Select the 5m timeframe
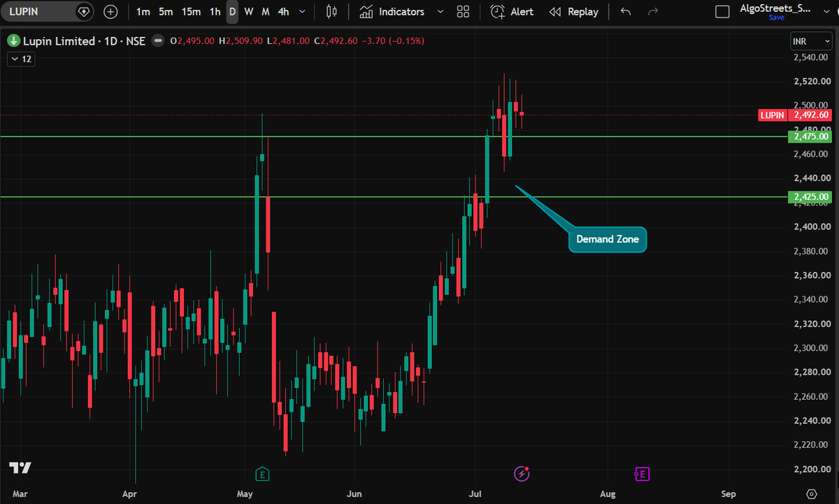This screenshot has height=504, width=839. coord(166,12)
